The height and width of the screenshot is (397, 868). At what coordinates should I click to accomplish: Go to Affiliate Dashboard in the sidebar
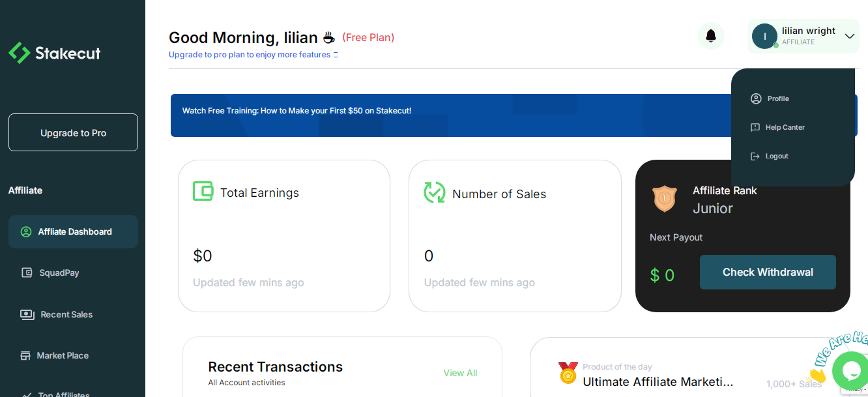[x=73, y=231]
